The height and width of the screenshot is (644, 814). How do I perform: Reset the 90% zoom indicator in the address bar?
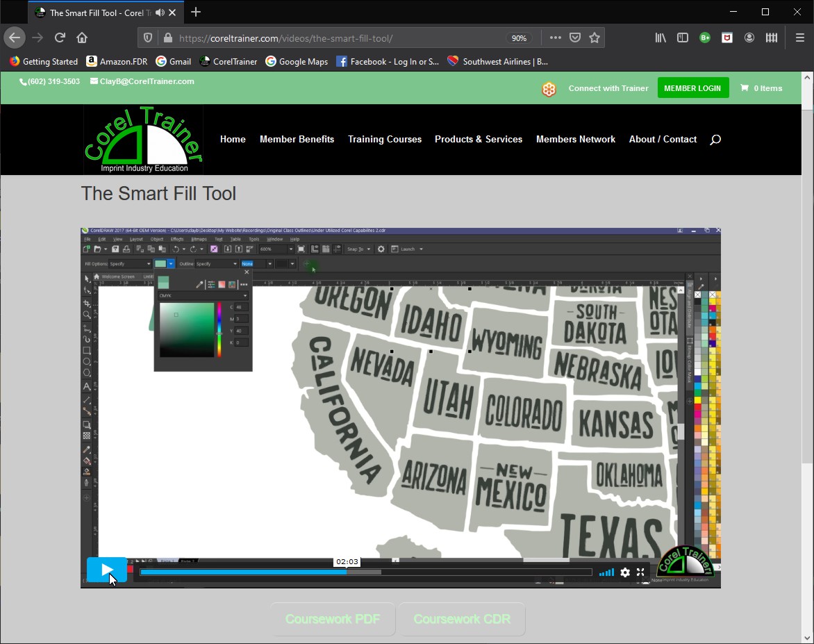coord(519,38)
